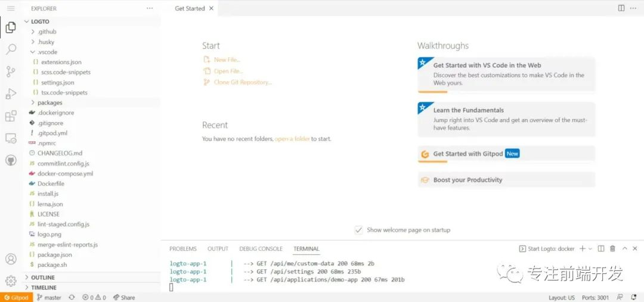Click the Gitpod button in status bar

click(x=16, y=297)
